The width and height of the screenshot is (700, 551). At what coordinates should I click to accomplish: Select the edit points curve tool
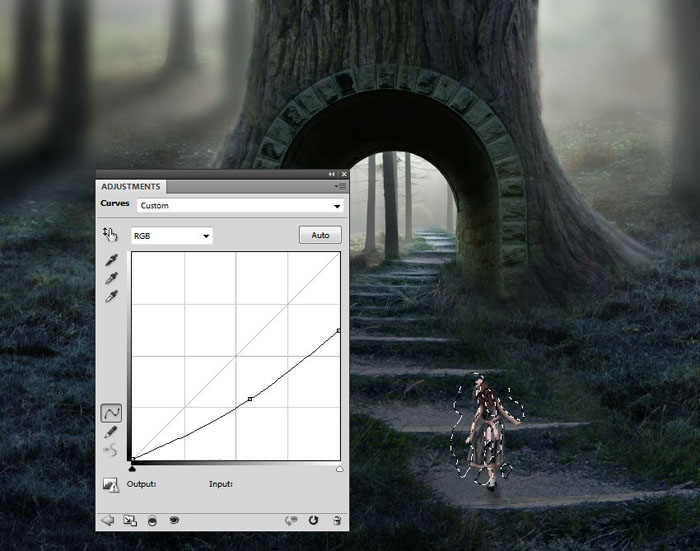(x=111, y=413)
